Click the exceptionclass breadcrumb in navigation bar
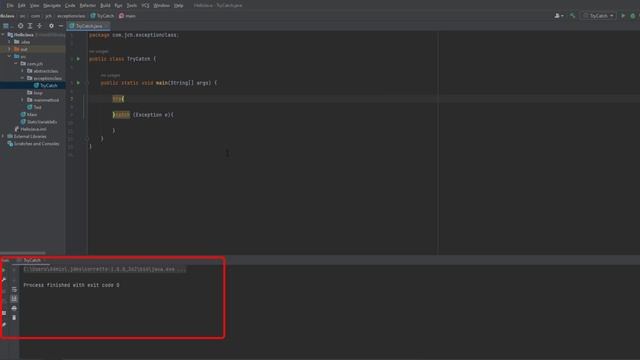The height and width of the screenshot is (360, 640). click(x=71, y=16)
